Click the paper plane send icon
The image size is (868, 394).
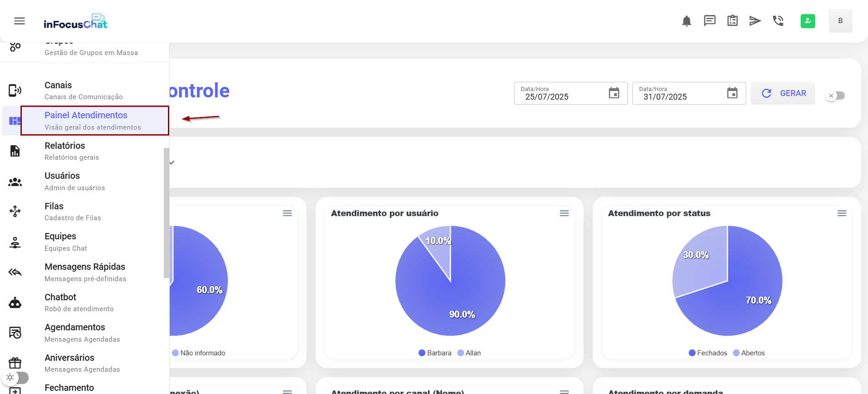(x=755, y=21)
